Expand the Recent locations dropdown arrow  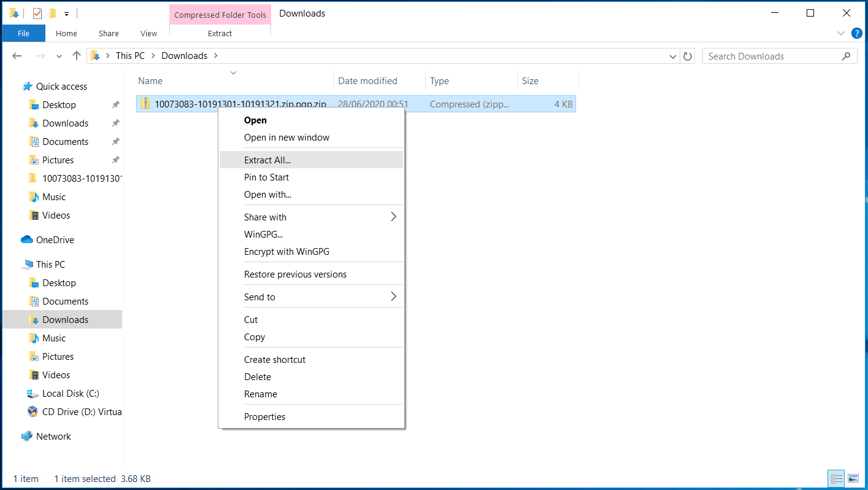(x=59, y=56)
